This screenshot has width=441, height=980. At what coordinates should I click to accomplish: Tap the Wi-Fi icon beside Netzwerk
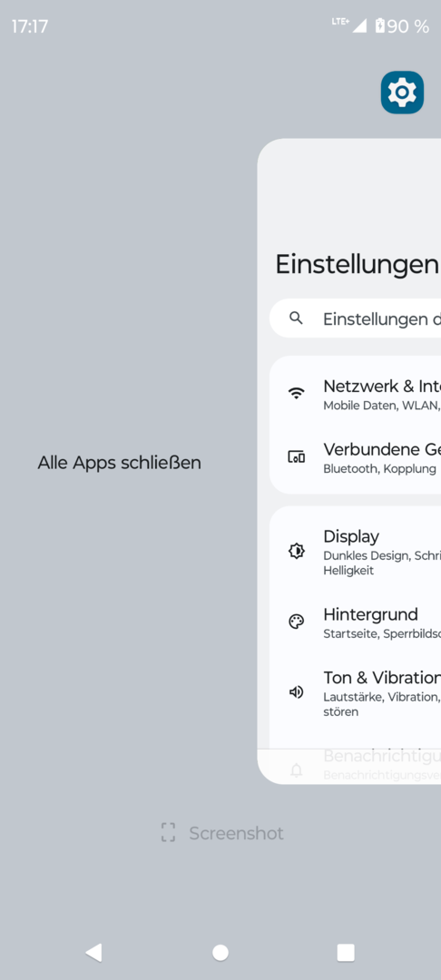point(296,393)
